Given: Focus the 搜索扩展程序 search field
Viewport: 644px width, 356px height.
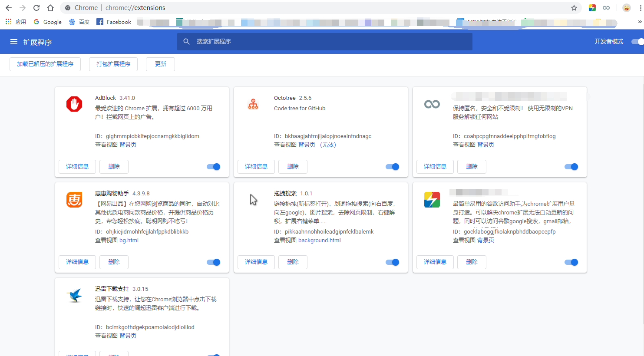Looking at the screenshot, I should pyautogui.click(x=325, y=42).
